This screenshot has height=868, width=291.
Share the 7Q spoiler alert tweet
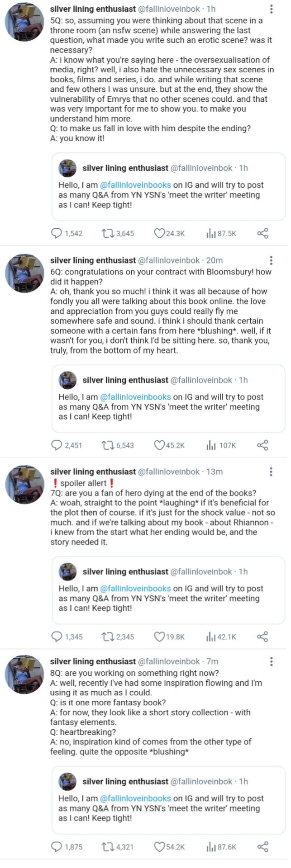(x=262, y=637)
